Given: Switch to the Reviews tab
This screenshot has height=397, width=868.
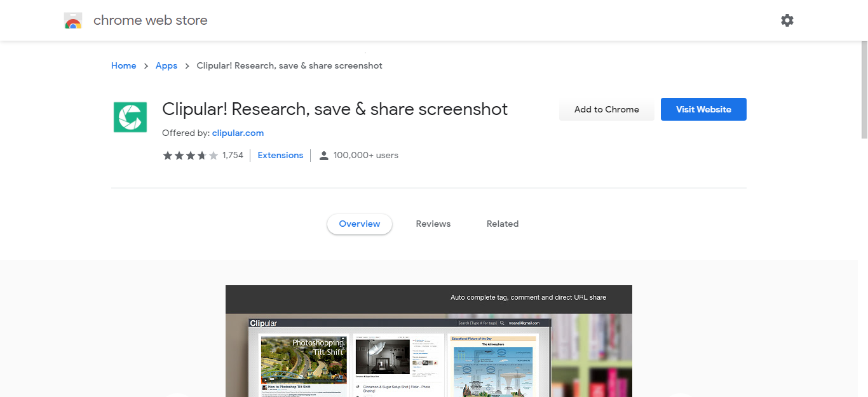Looking at the screenshot, I should (x=433, y=224).
